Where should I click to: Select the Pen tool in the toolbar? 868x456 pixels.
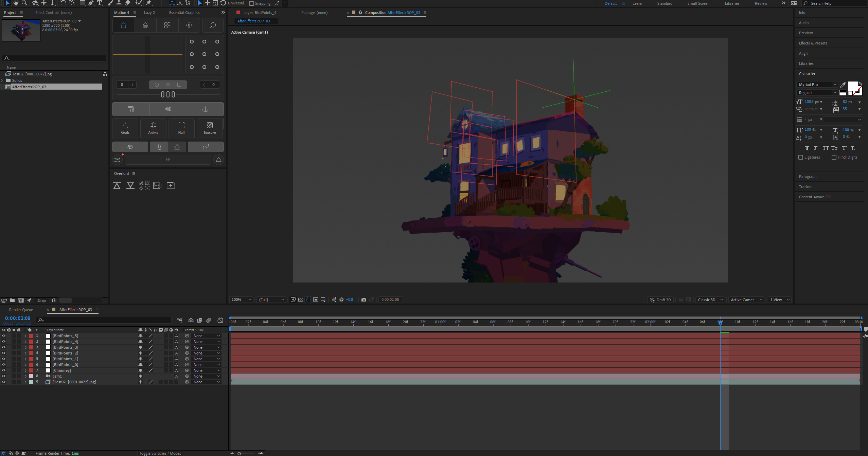click(91, 3)
